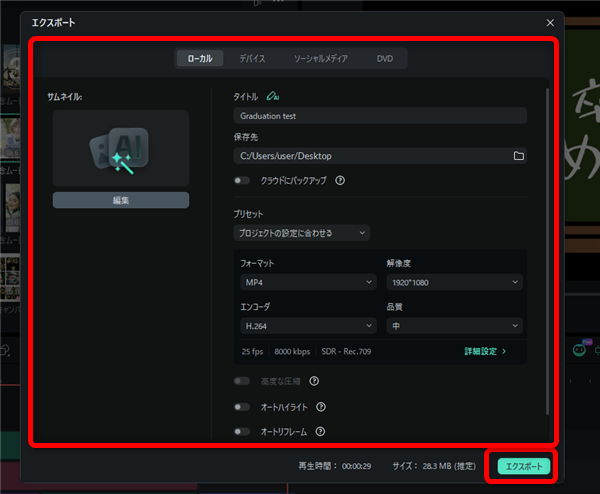Toggle the オートリフレーム switch
This screenshot has height=494, width=600.
(x=241, y=432)
